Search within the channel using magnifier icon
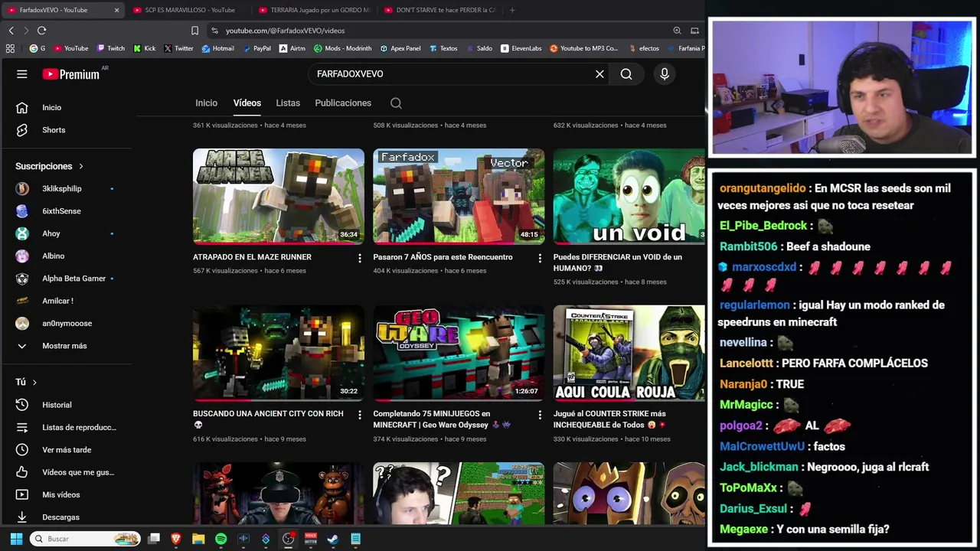The height and width of the screenshot is (551, 980). point(396,103)
